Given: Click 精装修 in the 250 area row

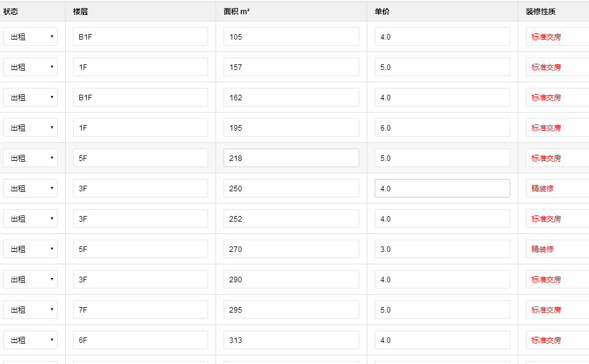Looking at the screenshot, I should pos(543,188).
